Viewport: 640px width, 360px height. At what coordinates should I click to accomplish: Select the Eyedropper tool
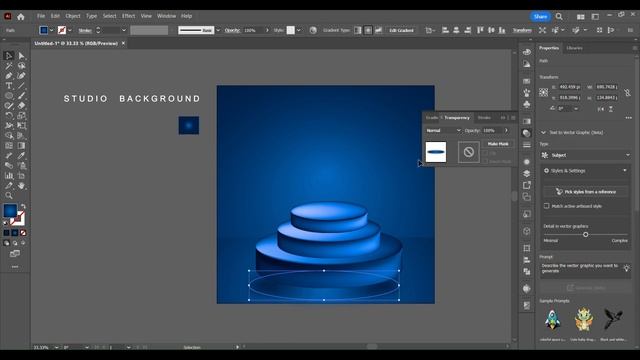click(x=21, y=156)
